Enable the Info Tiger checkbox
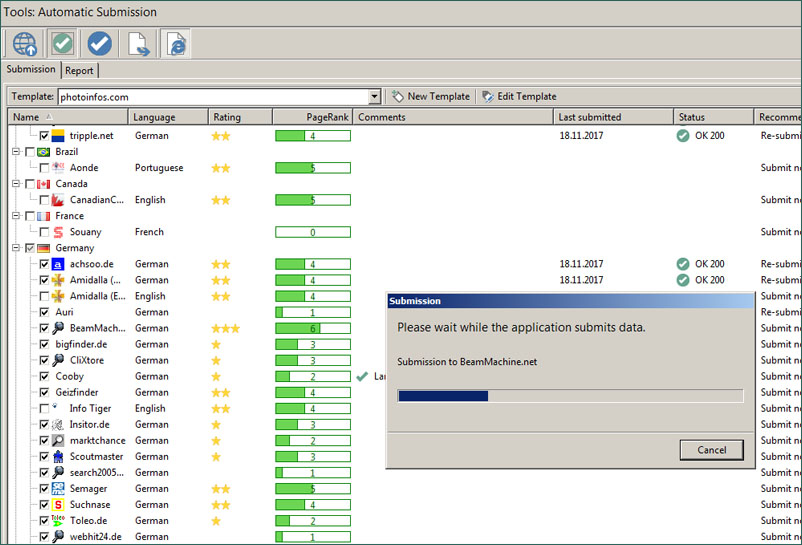 pos(44,408)
